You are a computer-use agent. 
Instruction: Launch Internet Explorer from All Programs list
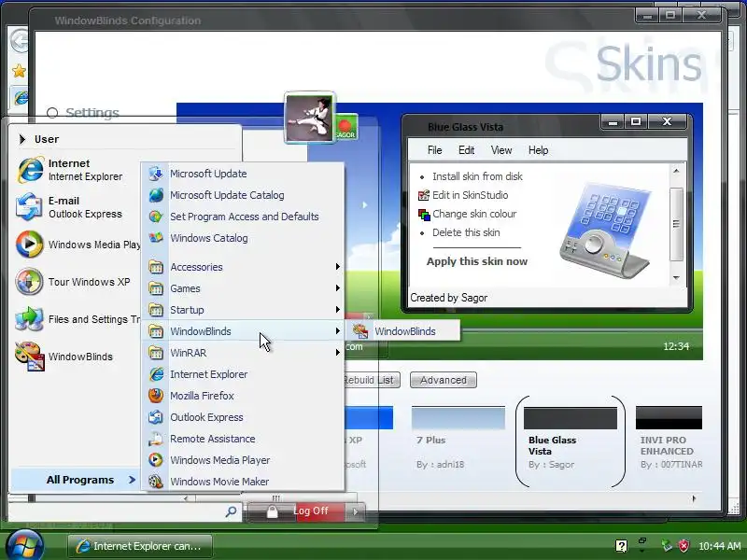click(243, 374)
